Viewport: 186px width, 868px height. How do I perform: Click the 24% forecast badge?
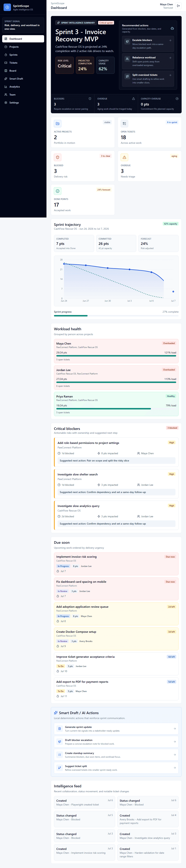pos(104,190)
